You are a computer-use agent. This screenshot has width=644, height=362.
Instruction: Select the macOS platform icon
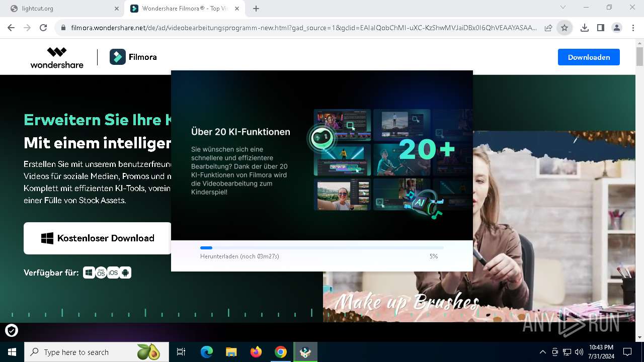coord(101,273)
